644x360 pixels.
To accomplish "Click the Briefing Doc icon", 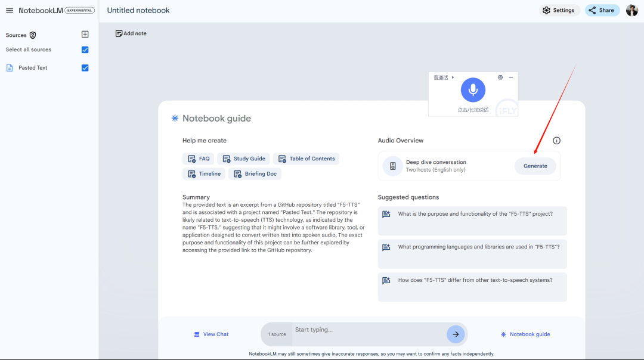I will pos(238,173).
